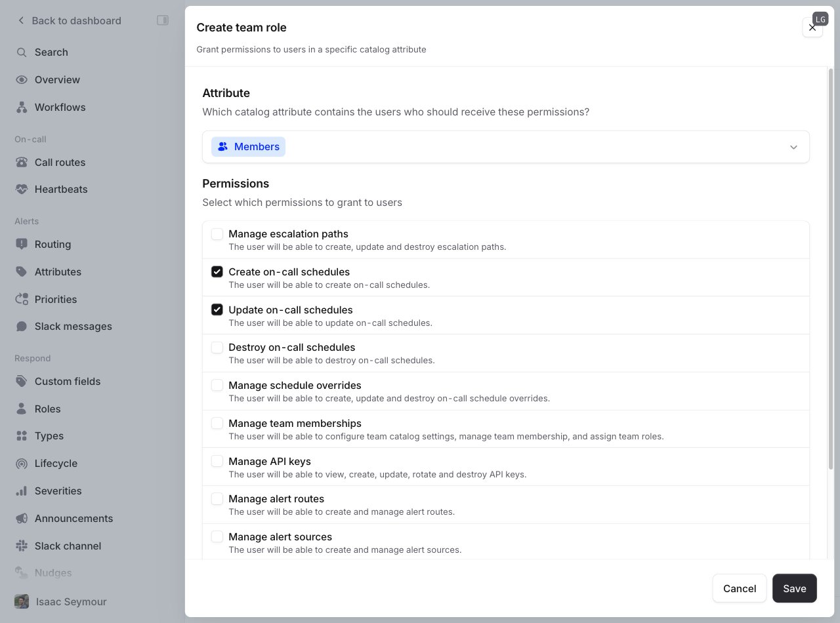The width and height of the screenshot is (840, 623).
Task: Check Destroy on-call schedules checkbox
Action: [x=217, y=348]
